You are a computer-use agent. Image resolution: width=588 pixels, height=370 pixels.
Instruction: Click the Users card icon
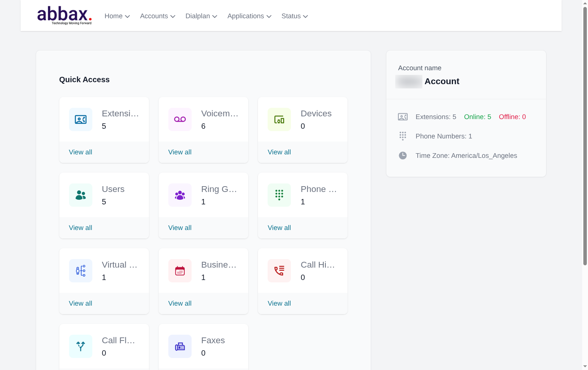coord(81,195)
